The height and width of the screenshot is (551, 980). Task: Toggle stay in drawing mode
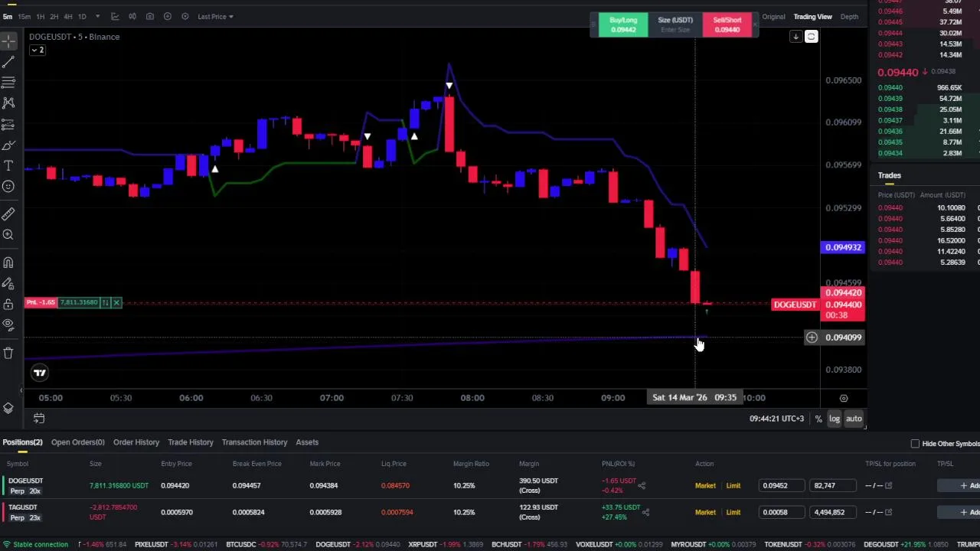(x=8, y=284)
